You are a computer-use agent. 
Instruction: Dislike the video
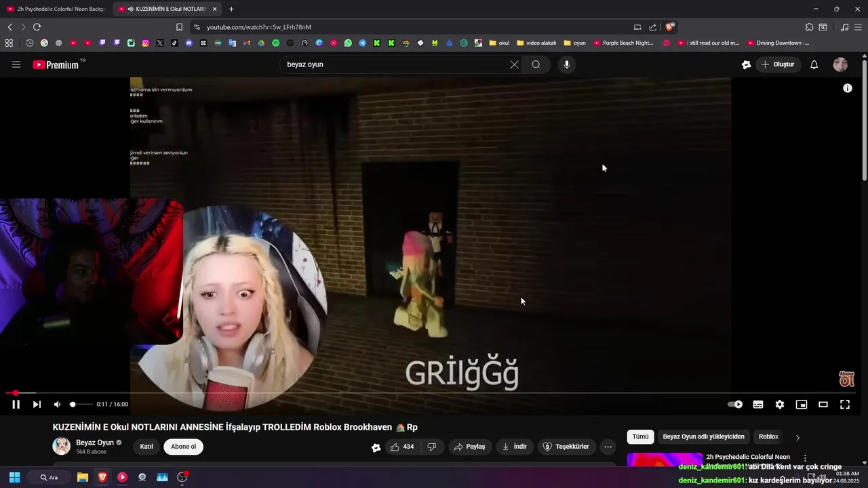(x=432, y=447)
